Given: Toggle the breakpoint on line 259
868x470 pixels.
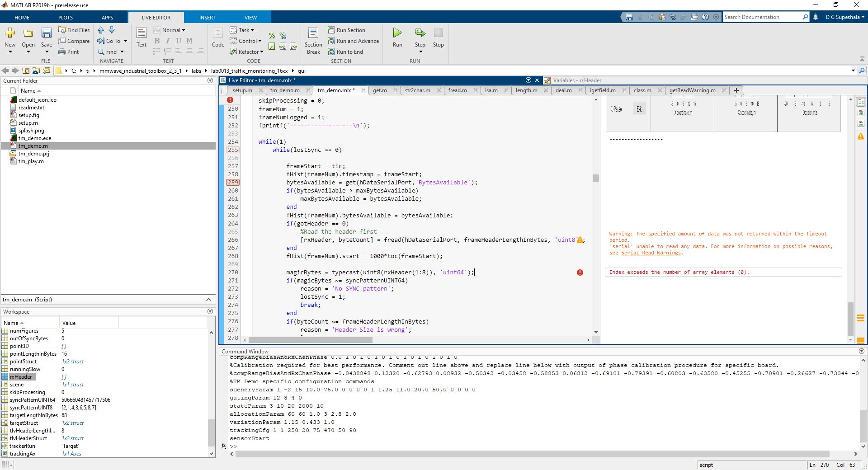Looking at the screenshot, I should pos(233,183).
